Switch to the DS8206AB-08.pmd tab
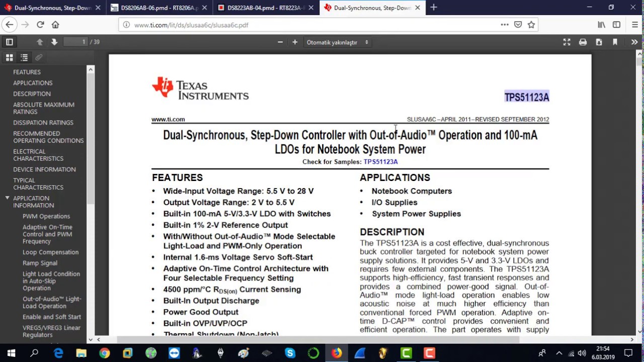644x362 pixels. tap(159, 8)
